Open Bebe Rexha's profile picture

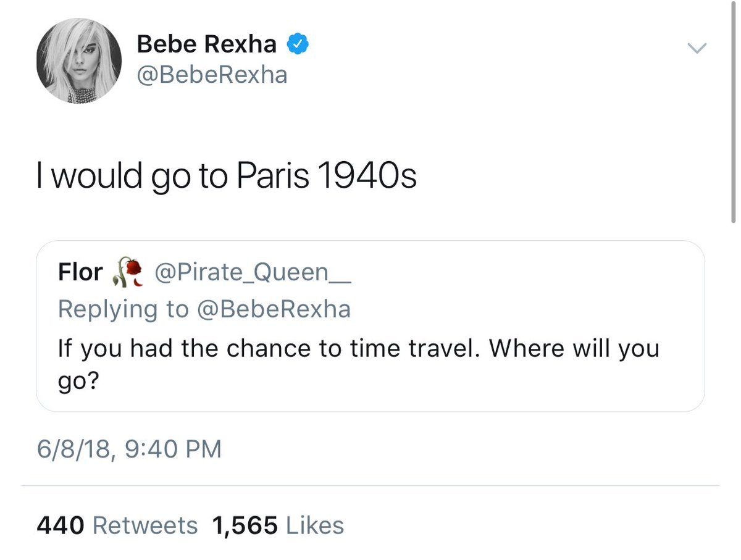click(x=78, y=61)
